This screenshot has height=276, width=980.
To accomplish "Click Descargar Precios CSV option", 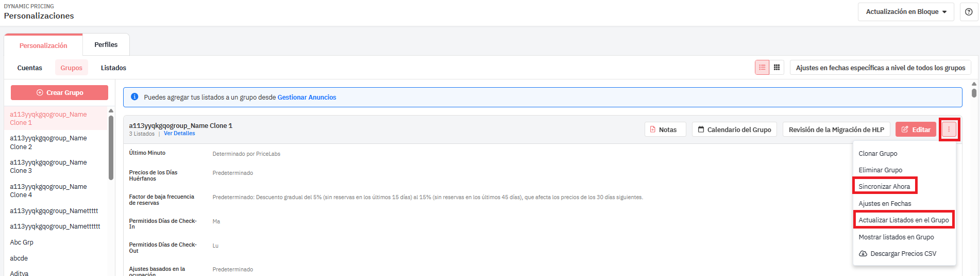I will (x=898, y=254).
